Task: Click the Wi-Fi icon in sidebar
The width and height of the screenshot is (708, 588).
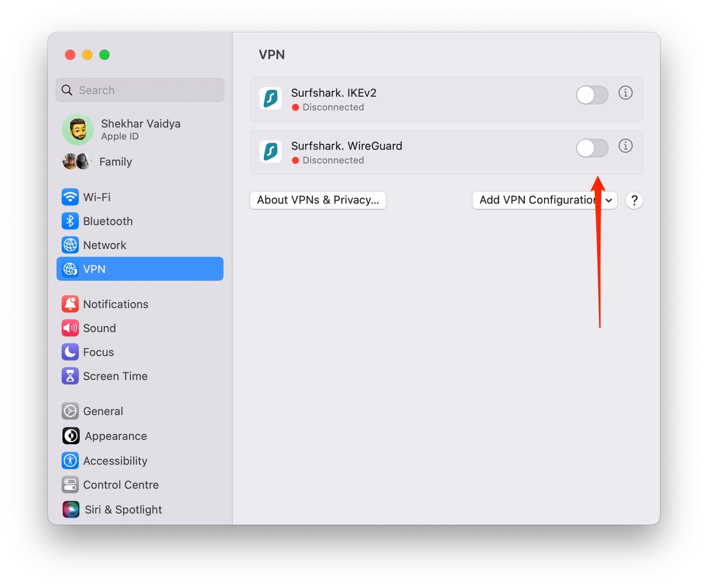Action: 70,197
